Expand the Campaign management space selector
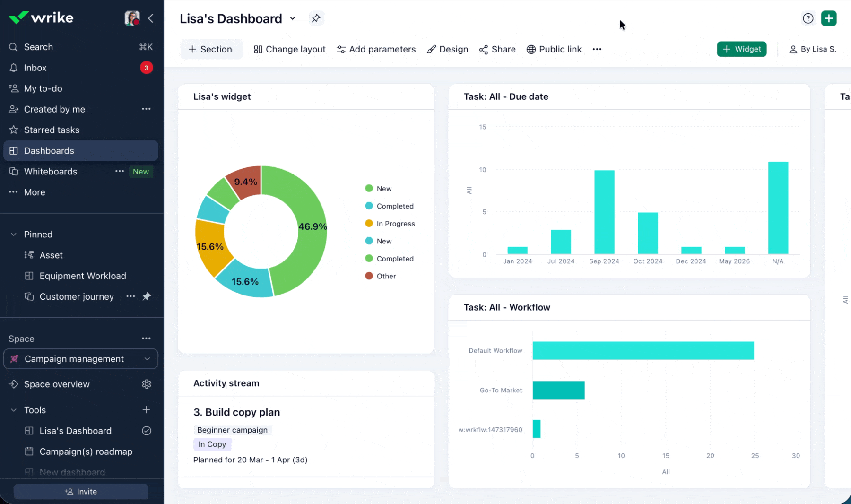The height and width of the screenshot is (504, 851). pos(81,359)
